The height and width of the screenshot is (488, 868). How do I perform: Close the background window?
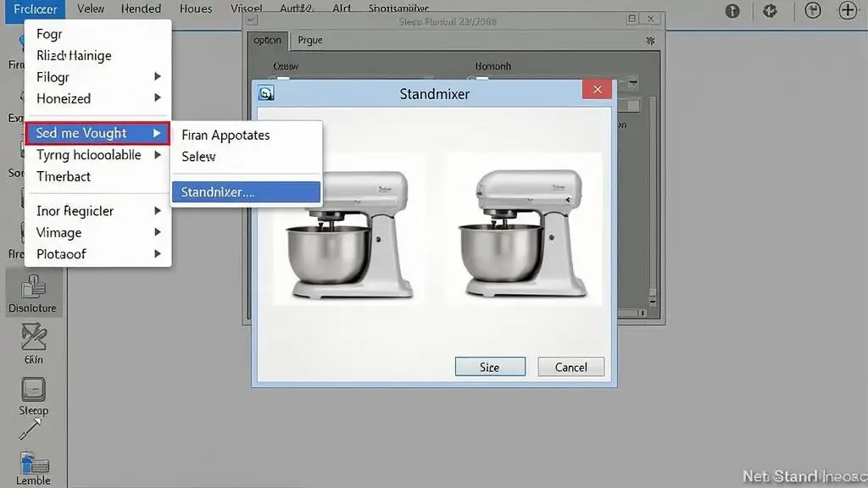[x=651, y=19]
